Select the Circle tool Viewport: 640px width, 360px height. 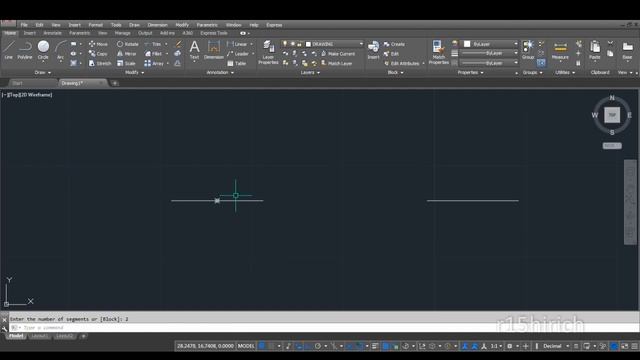[x=43, y=50]
